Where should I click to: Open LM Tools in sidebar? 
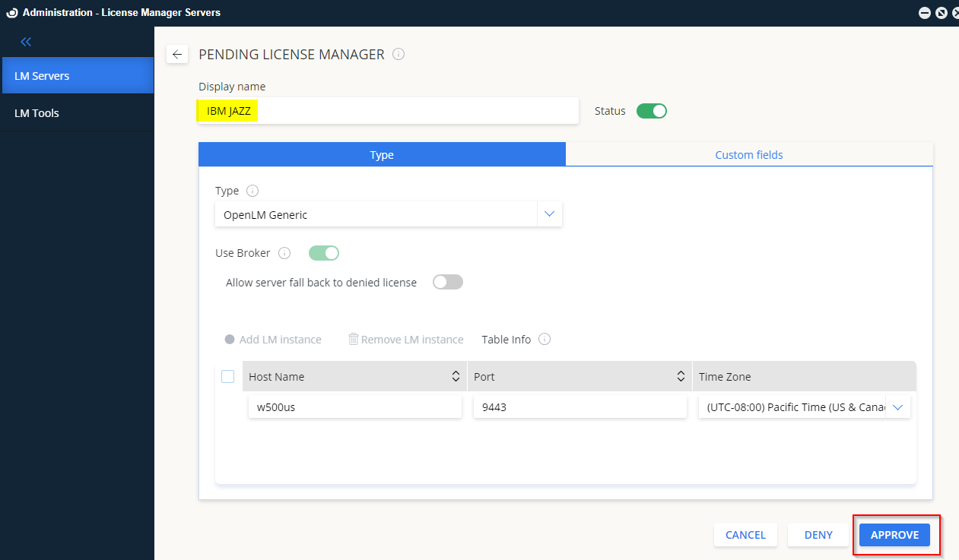tap(37, 113)
